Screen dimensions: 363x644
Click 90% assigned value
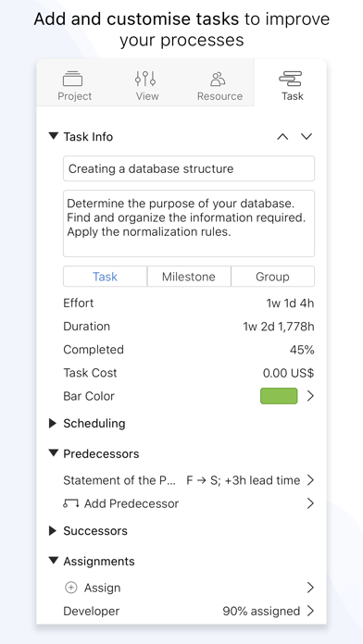(261, 611)
